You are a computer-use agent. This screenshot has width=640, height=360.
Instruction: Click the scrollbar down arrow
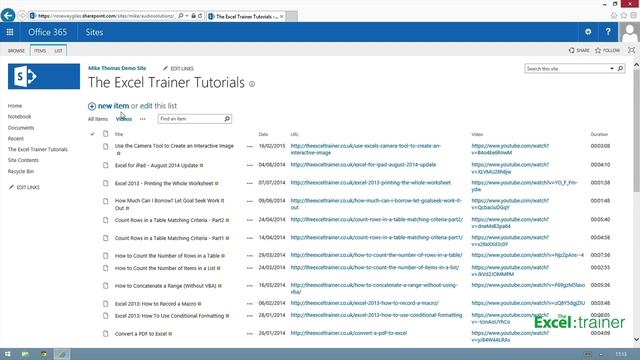point(636,339)
